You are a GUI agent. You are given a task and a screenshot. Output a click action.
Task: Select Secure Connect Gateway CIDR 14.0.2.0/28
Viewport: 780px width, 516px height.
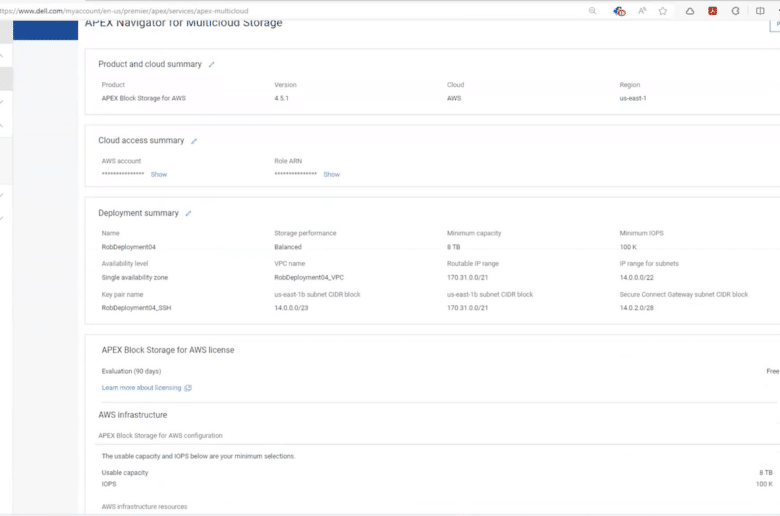pos(636,308)
